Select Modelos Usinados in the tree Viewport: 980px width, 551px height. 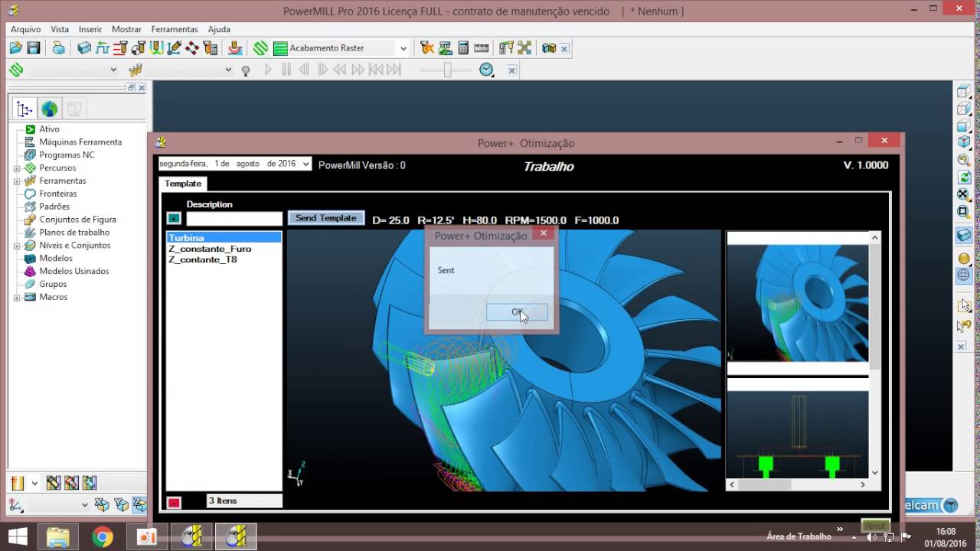pyautogui.click(x=73, y=271)
